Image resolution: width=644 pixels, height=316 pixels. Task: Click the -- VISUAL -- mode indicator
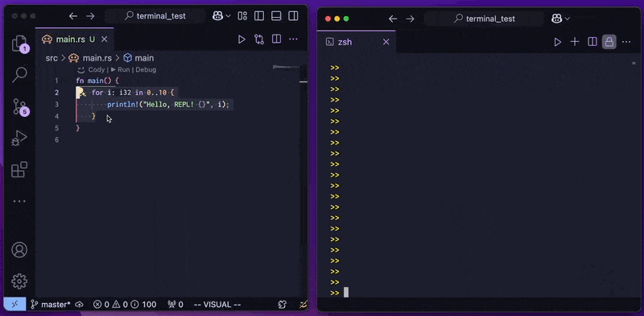(217, 305)
